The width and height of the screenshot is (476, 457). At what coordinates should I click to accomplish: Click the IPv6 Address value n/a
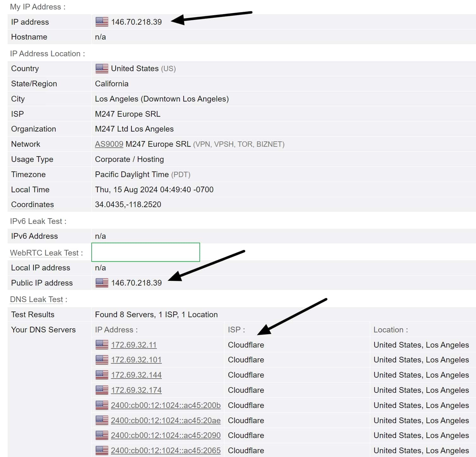(101, 236)
